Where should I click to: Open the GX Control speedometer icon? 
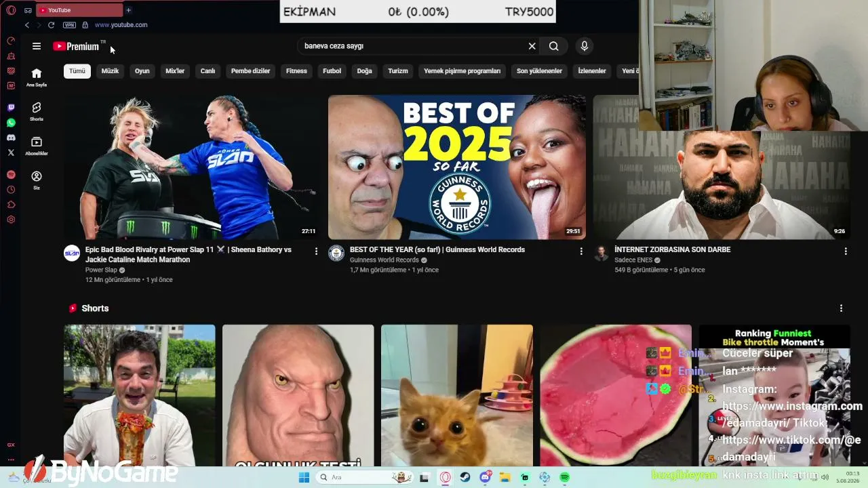[11, 41]
